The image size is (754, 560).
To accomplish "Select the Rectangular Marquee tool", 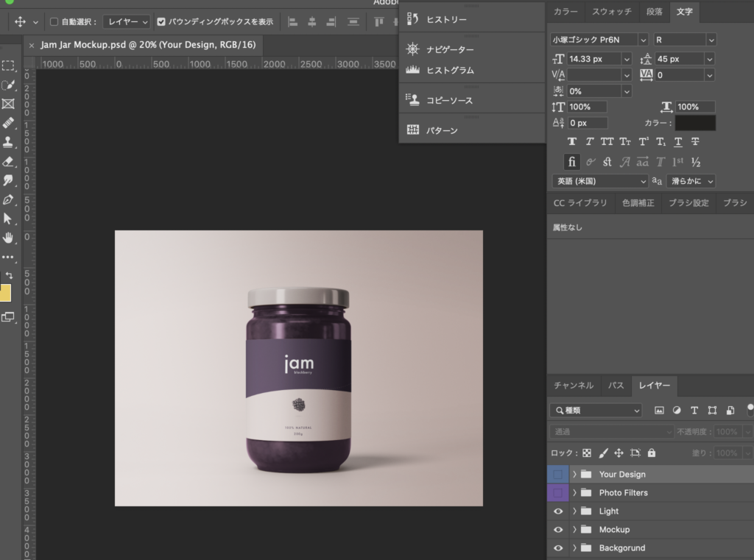I will [x=9, y=65].
